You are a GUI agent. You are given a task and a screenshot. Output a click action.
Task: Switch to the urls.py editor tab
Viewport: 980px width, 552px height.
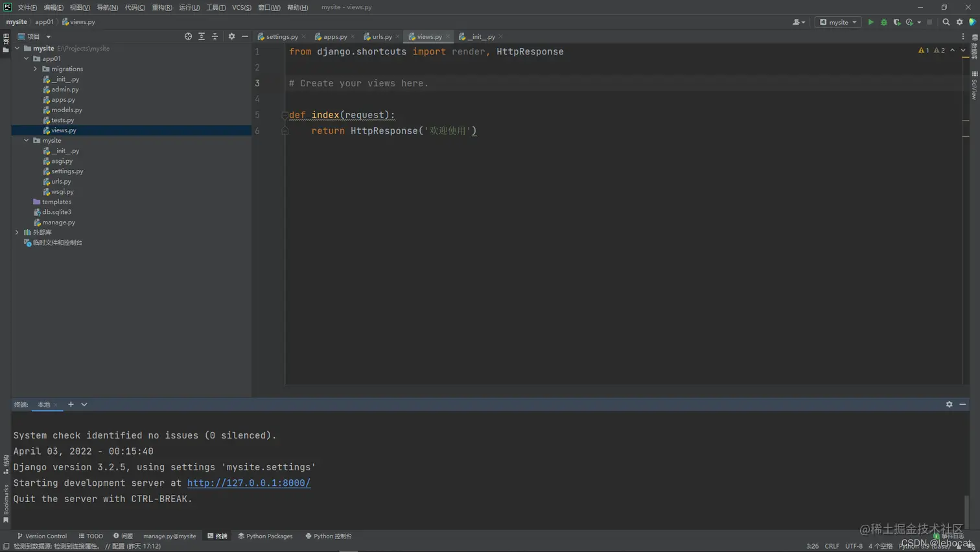(382, 36)
